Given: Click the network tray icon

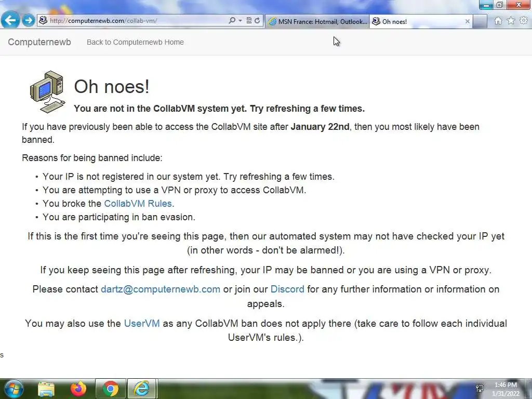Looking at the screenshot, I should pos(480,389).
